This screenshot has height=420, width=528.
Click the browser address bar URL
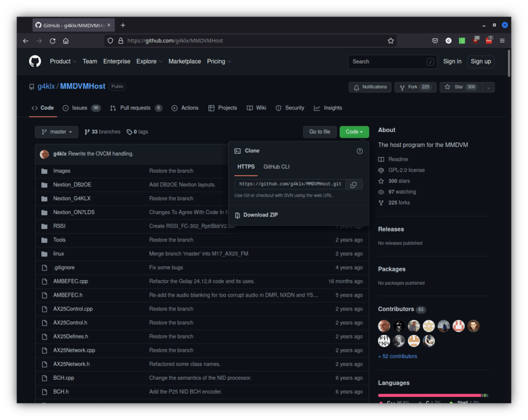(175, 41)
